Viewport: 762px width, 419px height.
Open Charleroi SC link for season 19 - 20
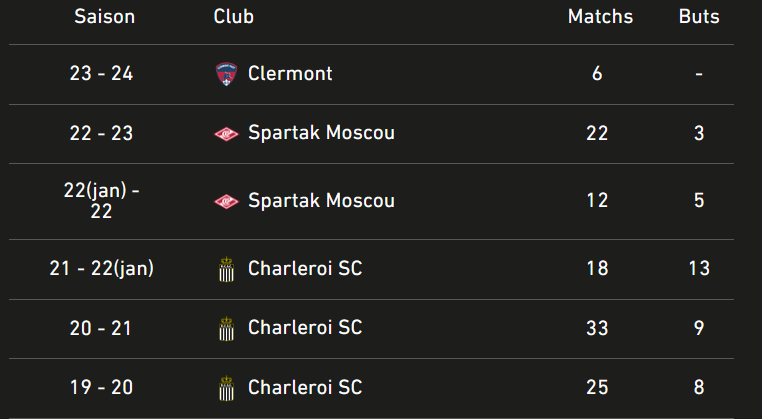coord(305,387)
